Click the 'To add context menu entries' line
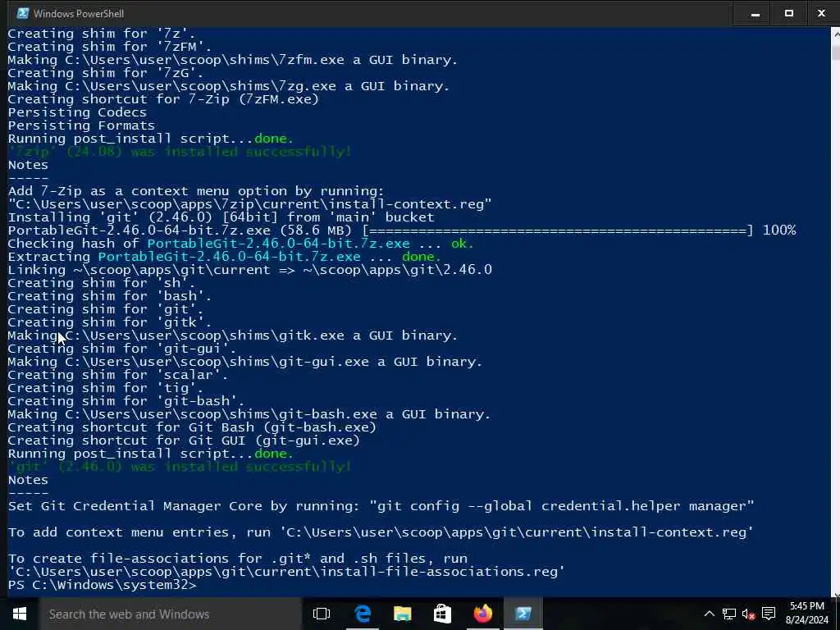840x630 pixels. pos(381,532)
